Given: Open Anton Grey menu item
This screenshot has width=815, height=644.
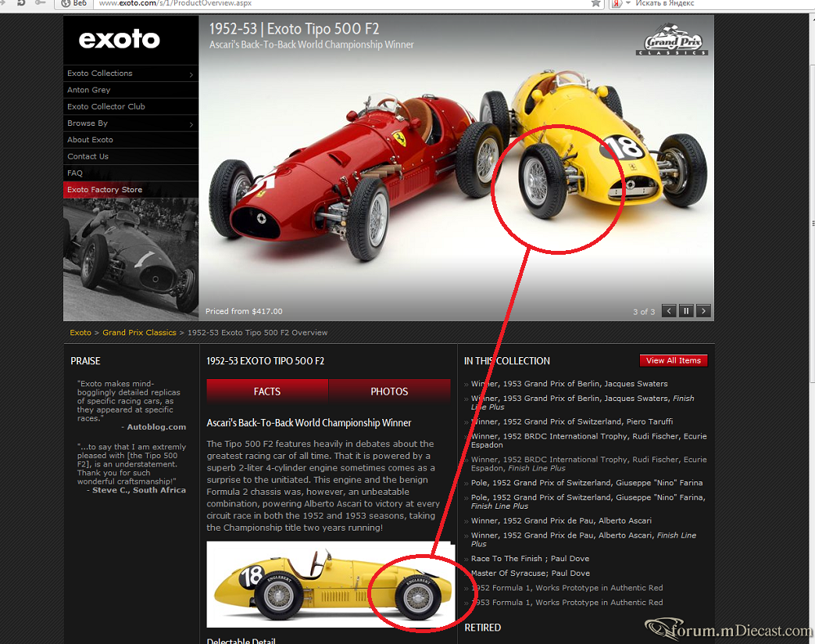Looking at the screenshot, I should (x=131, y=90).
